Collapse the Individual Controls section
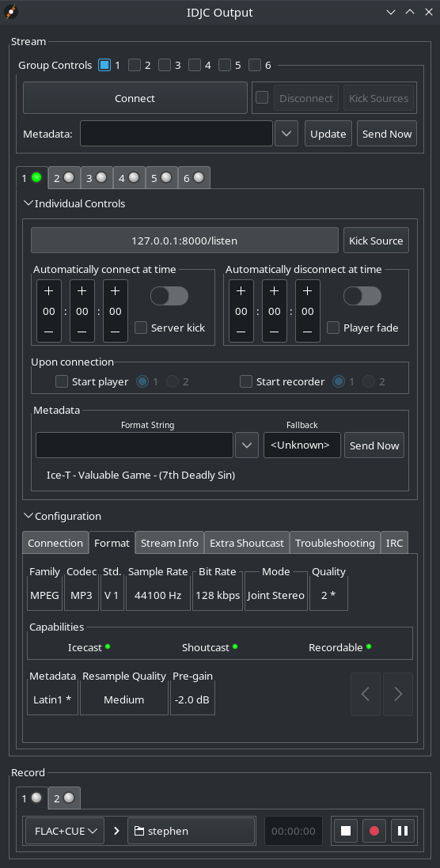Image resolution: width=440 pixels, height=868 pixels. (x=28, y=203)
